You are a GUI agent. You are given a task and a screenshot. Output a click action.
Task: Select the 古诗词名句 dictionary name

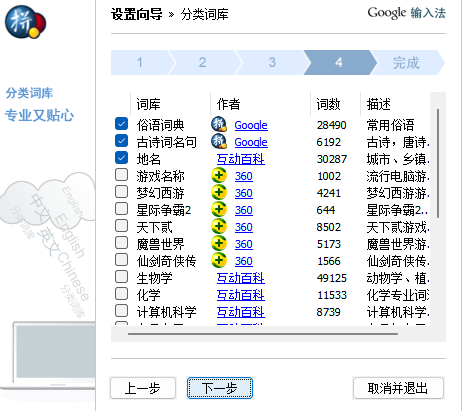166,142
